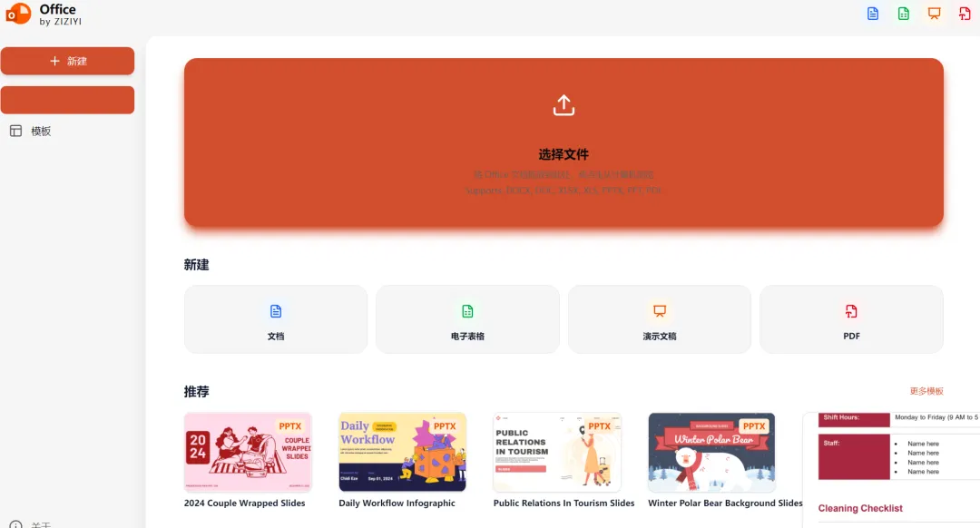Open the 更多模板 link
980x528 pixels.
pyautogui.click(x=926, y=391)
